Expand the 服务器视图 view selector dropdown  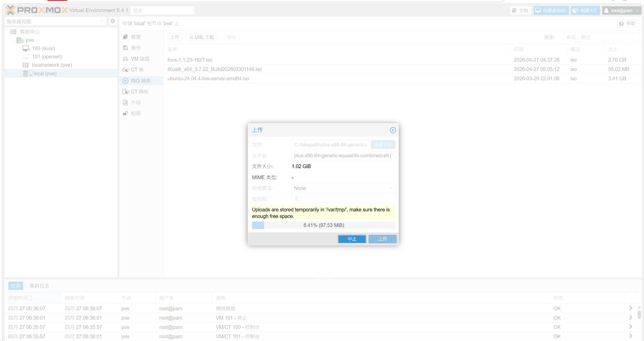[x=102, y=21]
